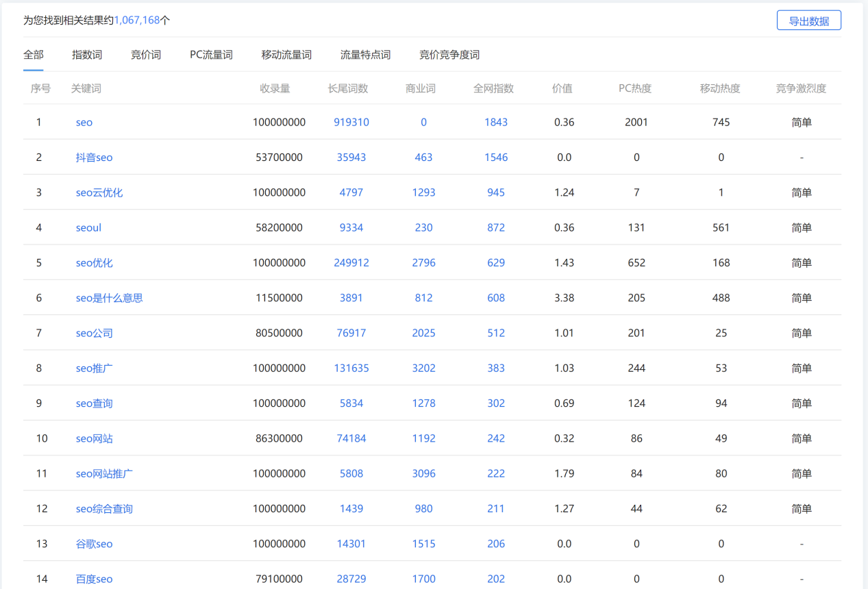Open the keyword link seo优化

(x=94, y=263)
